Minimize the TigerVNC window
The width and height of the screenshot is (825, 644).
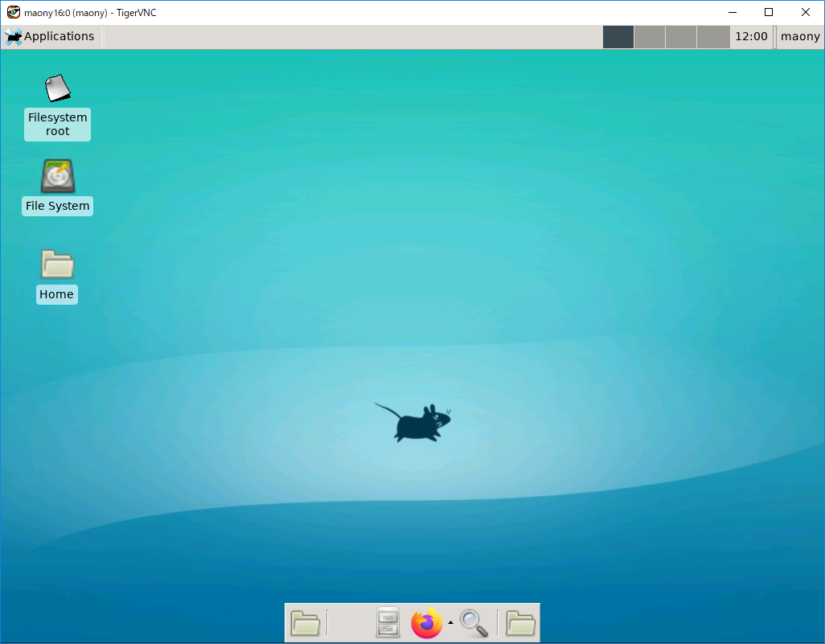click(733, 12)
